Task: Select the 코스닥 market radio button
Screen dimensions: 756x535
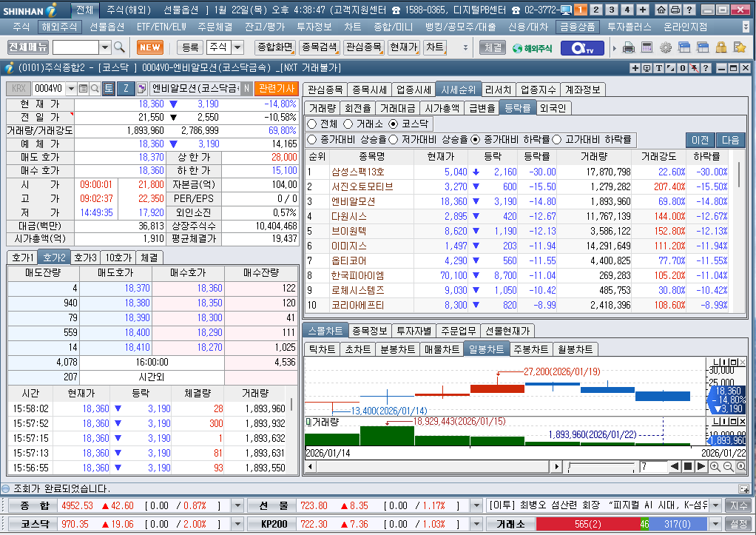Action: [x=394, y=124]
